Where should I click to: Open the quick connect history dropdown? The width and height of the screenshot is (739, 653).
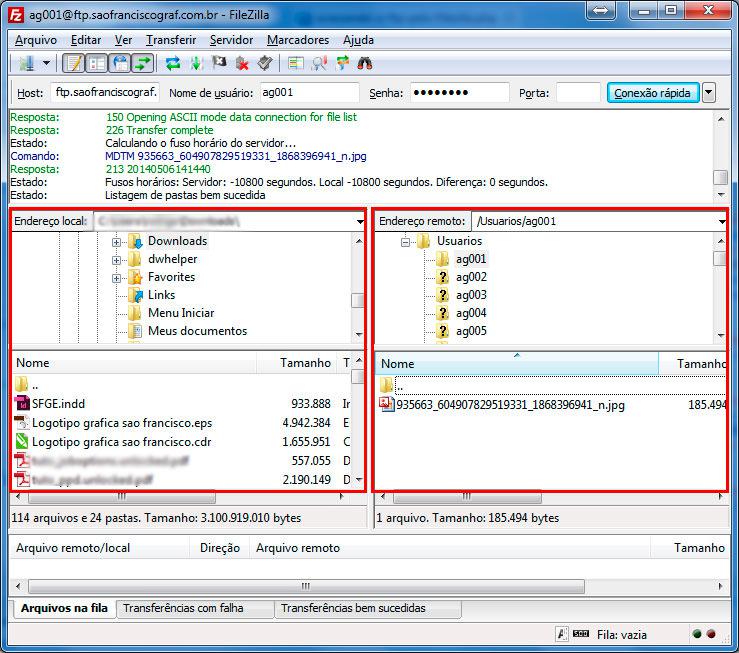click(709, 93)
